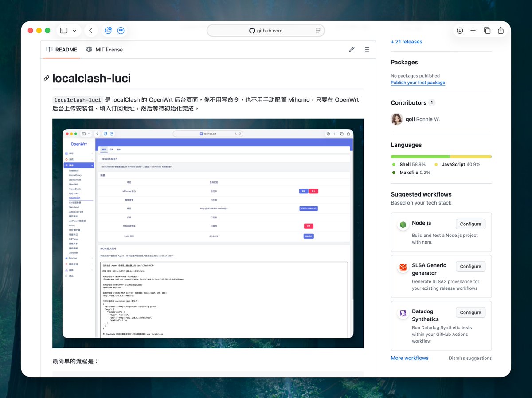Click the 'Based on your tech stack' text
This screenshot has height=398, width=532.
pyautogui.click(x=421, y=203)
